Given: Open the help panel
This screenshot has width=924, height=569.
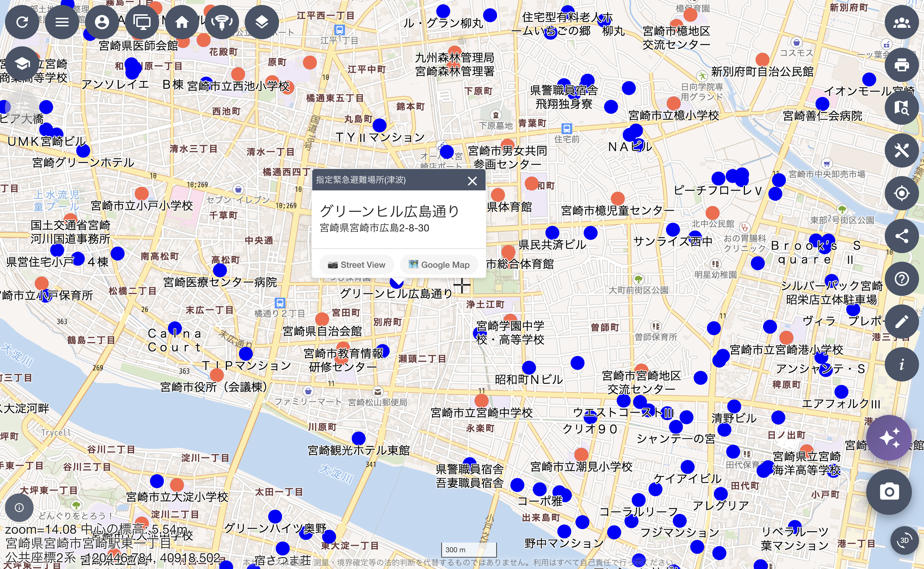Looking at the screenshot, I should [902, 278].
